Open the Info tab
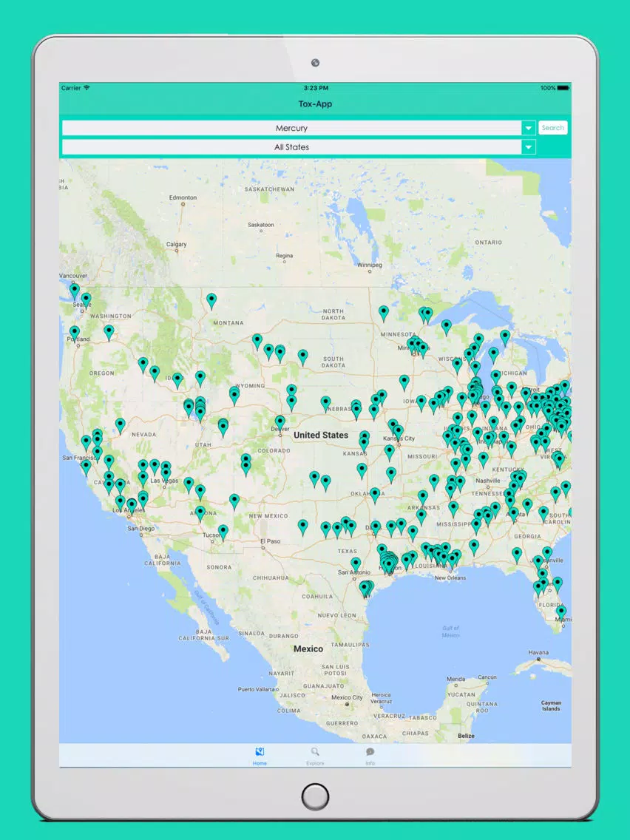Screen dimensions: 630x840 370,756
